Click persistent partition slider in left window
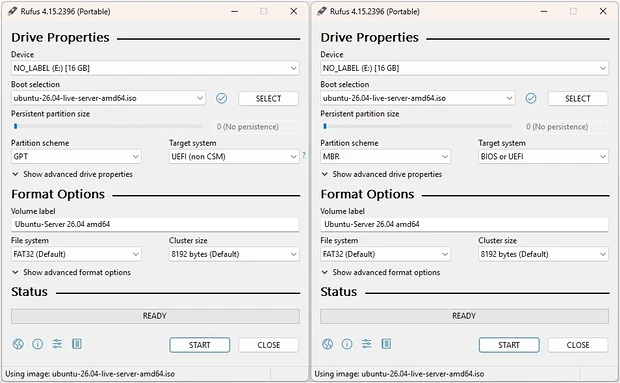The width and height of the screenshot is (620, 383). click(108, 126)
